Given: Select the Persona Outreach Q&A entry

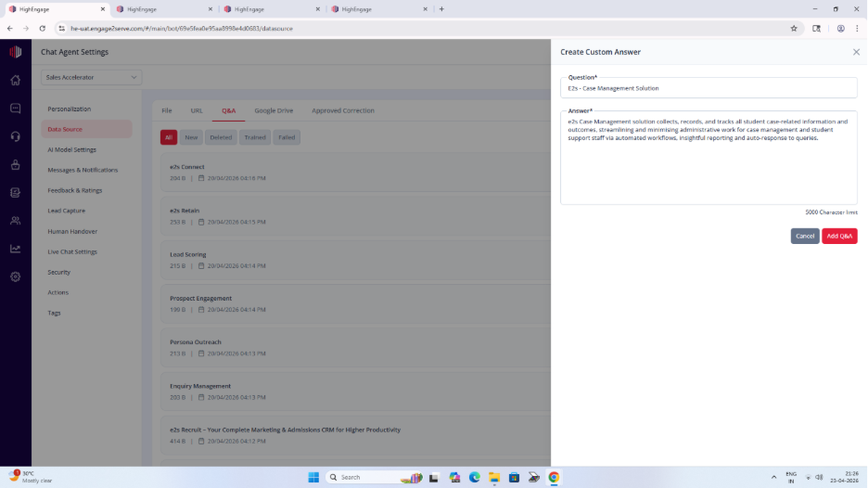Looking at the screenshot, I should click(356, 347).
